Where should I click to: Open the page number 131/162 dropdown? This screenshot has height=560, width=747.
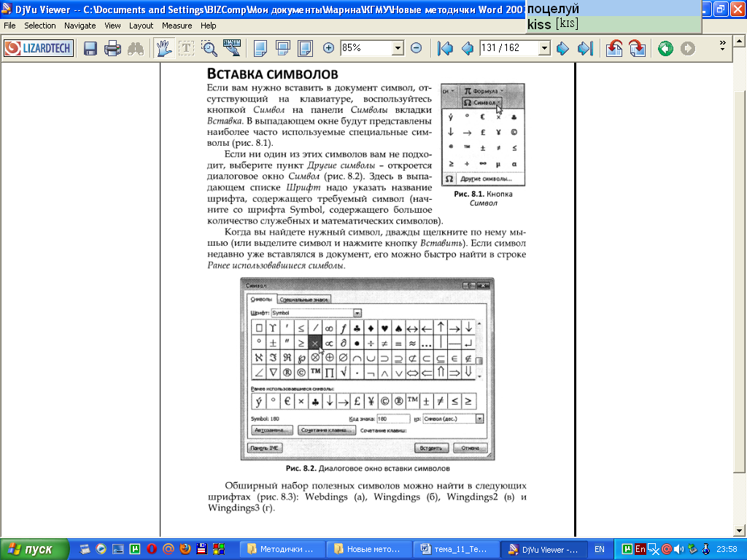coord(544,47)
